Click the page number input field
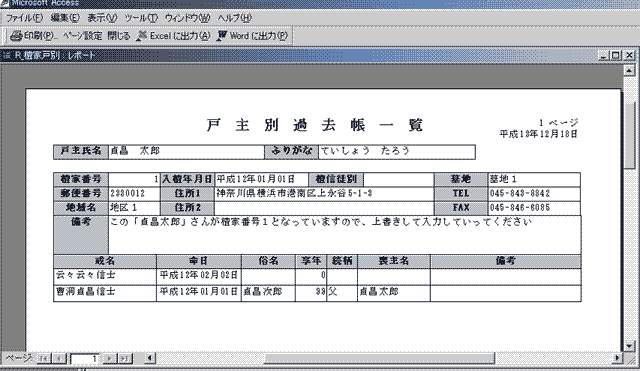Viewport: 640px width, 371px height. click(x=84, y=359)
